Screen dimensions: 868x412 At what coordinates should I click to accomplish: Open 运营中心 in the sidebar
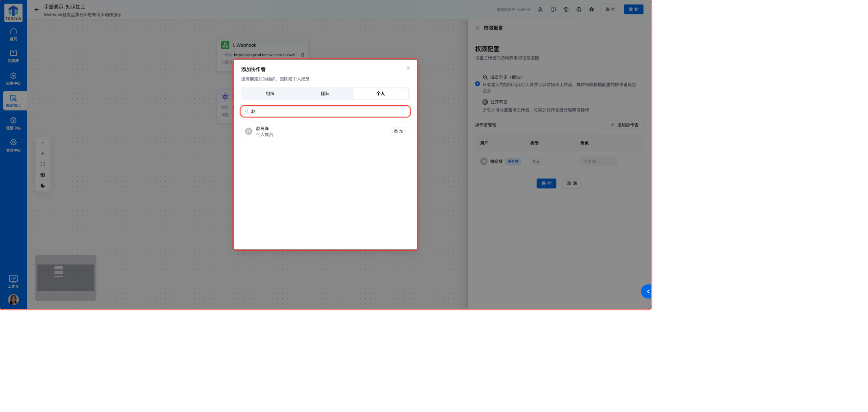(x=13, y=123)
